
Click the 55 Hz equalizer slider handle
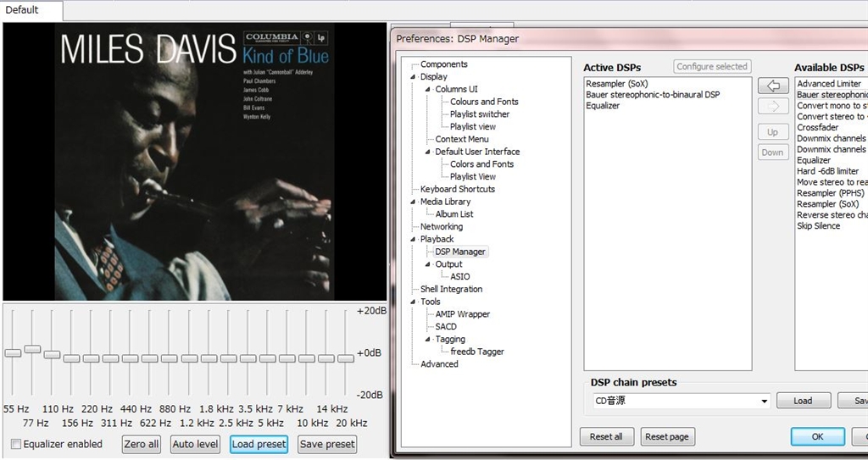[13, 352]
